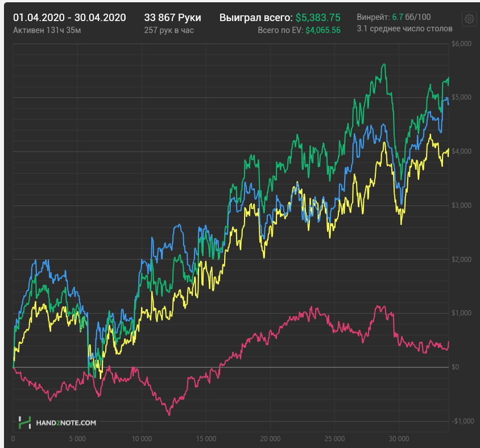The width and height of the screenshot is (480, 448).
Task: Click the 5 000 x-axis tick label
Action: coord(77,438)
